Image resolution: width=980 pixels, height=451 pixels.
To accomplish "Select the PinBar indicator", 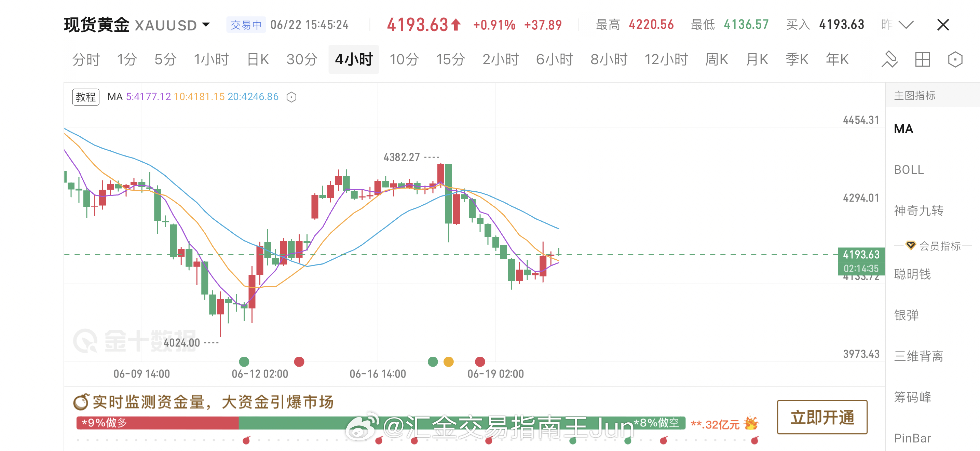I will click(912, 438).
